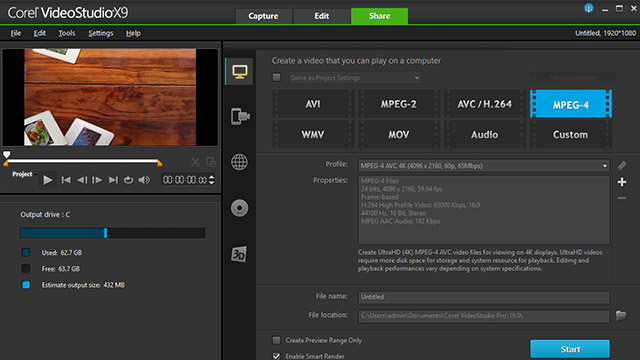Switch to the Capture tab
The image size is (640, 360).
pyautogui.click(x=263, y=16)
